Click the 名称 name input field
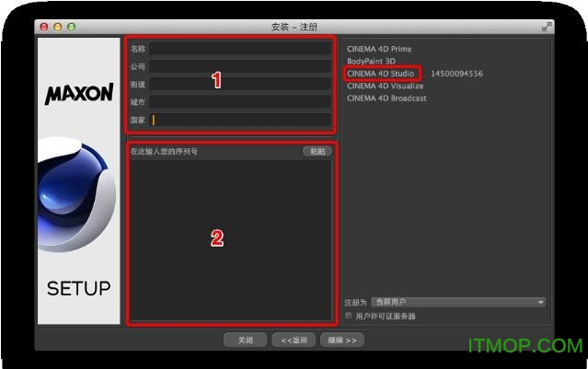This screenshot has height=369, width=588. pos(240,49)
